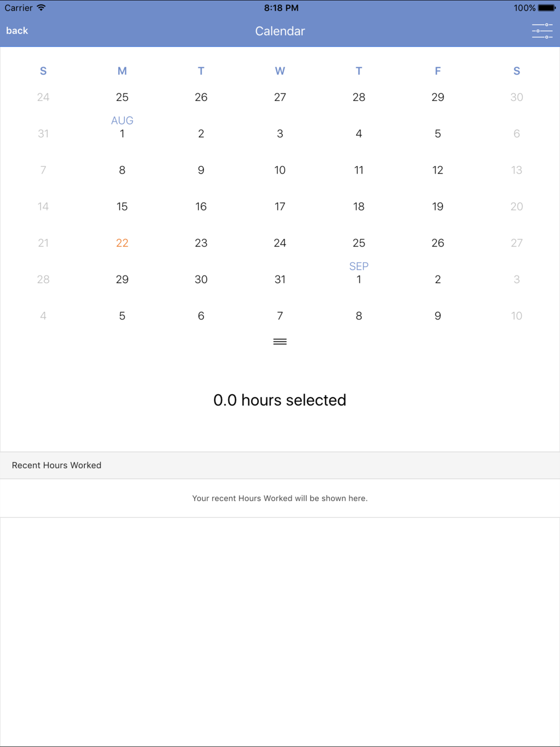The height and width of the screenshot is (747, 560).
Task: Tap grayed-out Saturday August 13
Action: [x=516, y=170]
